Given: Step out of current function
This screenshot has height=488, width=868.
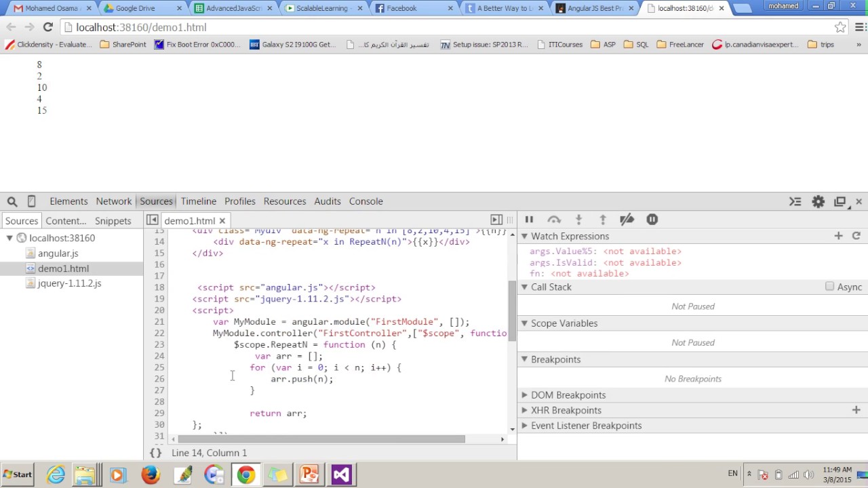Looking at the screenshot, I should point(602,220).
